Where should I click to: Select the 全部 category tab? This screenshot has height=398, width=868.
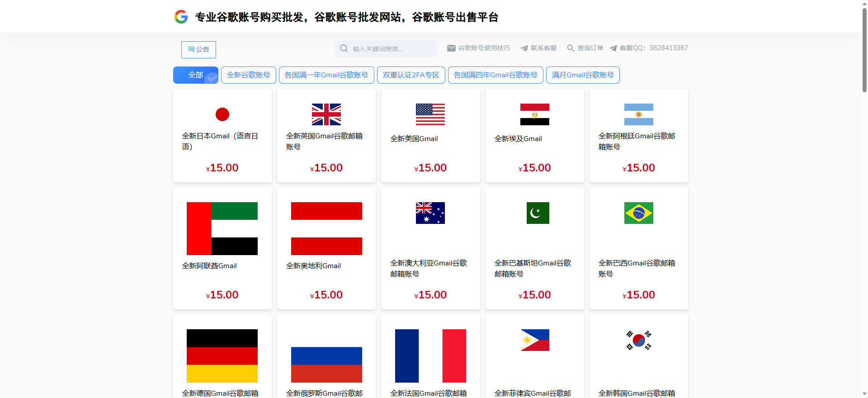click(196, 75)
